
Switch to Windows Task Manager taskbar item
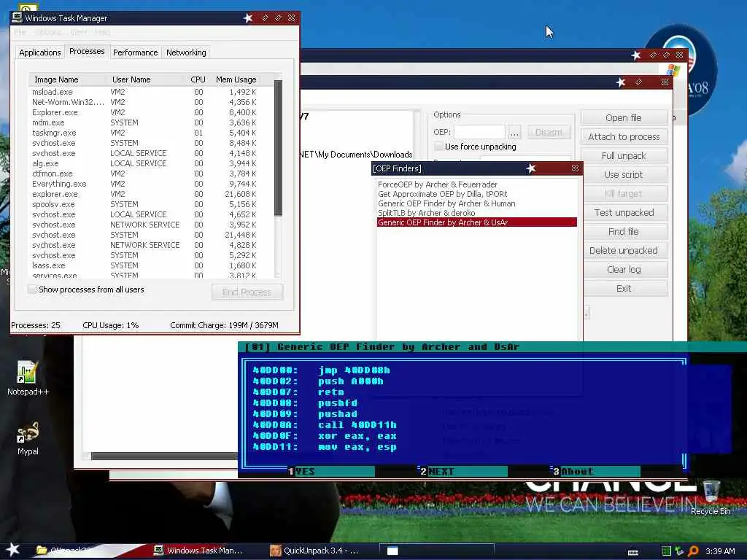click(198, 551)
